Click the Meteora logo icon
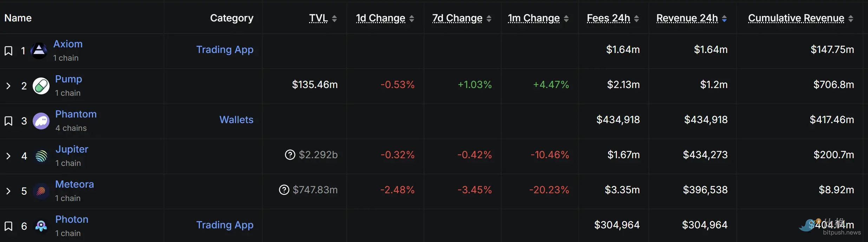 click(x=41, y=191)
